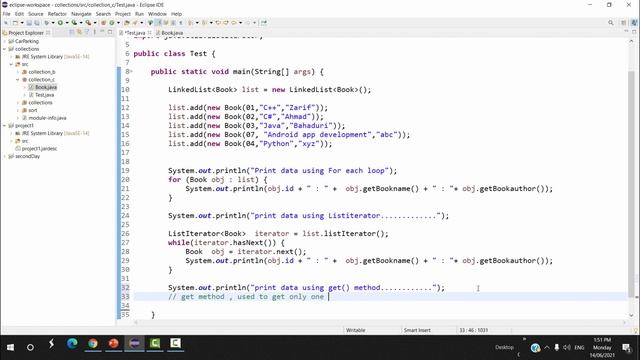The image size is (640, 360).
Task: Open the Project Explorer view menu icon
Action: coord(95,32)
